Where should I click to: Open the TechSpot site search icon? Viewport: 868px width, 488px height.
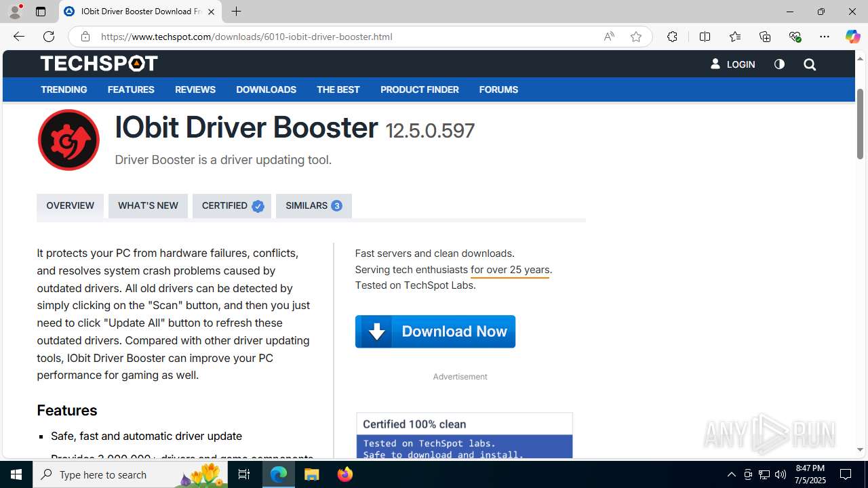coord(810,64)
